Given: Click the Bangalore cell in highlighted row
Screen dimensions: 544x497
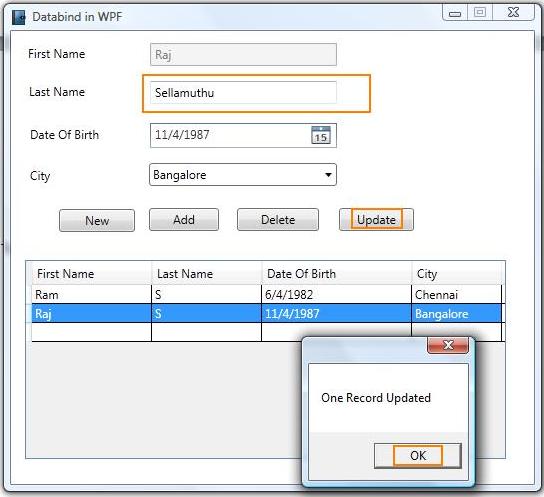Looking at the screenshot, I should (x=457, y=314).
